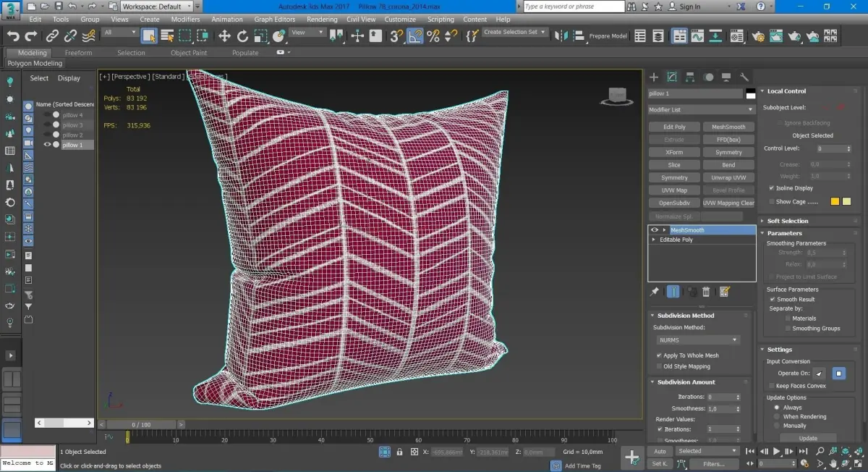Screen dimensions: 868x472
Task: Activate the Unlink Selection tool
Action: coord(71,35)
